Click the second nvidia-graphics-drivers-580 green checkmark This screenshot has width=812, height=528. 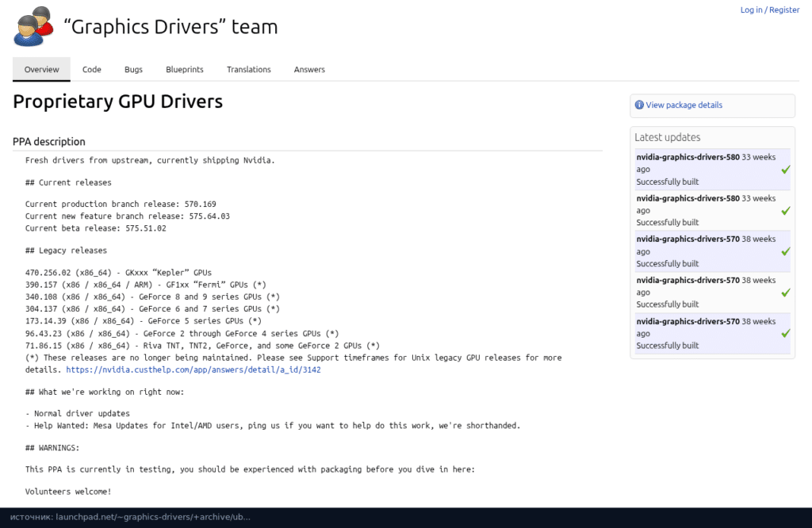tap(786, 211)
